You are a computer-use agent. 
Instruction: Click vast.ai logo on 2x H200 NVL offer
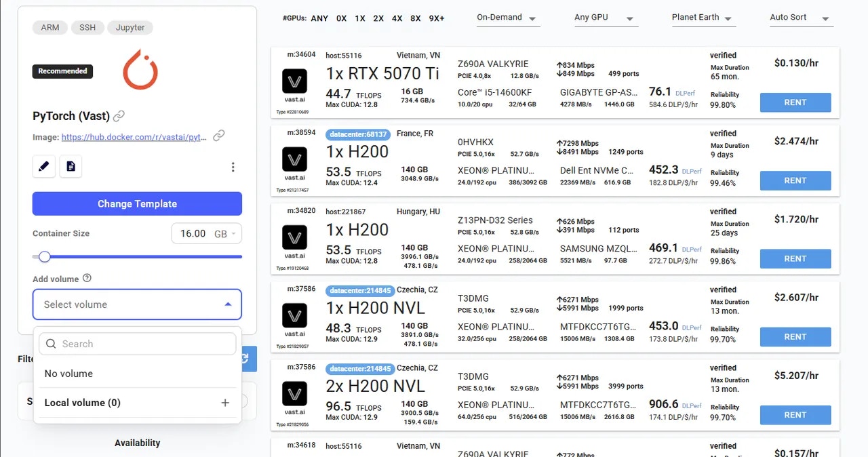click(294, 393)
